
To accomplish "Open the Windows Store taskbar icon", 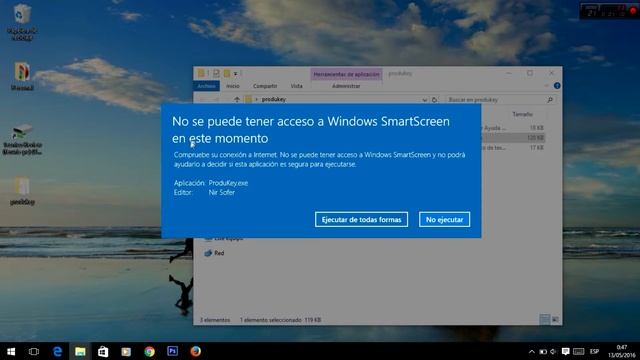I will coord(103,351).
